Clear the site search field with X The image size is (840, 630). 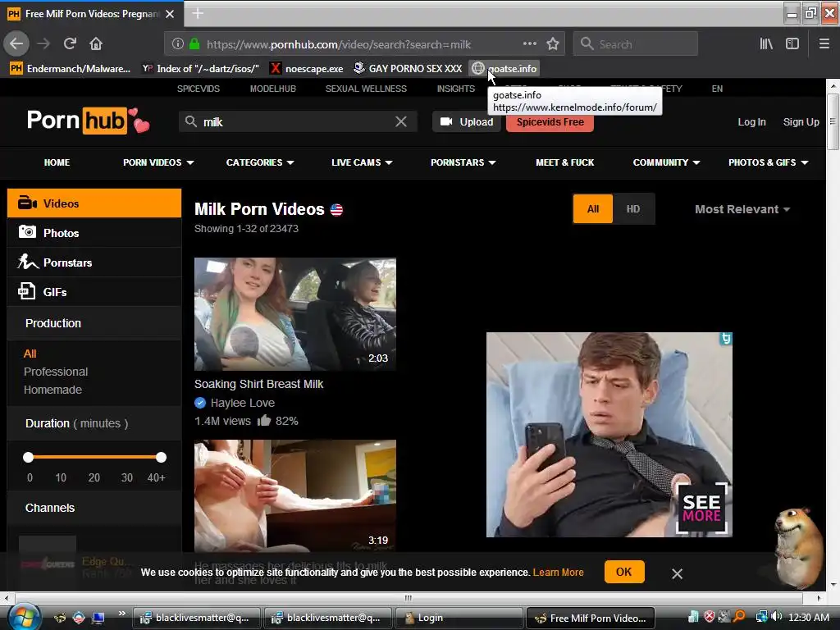pyautogui.click(x=400, y=121)
